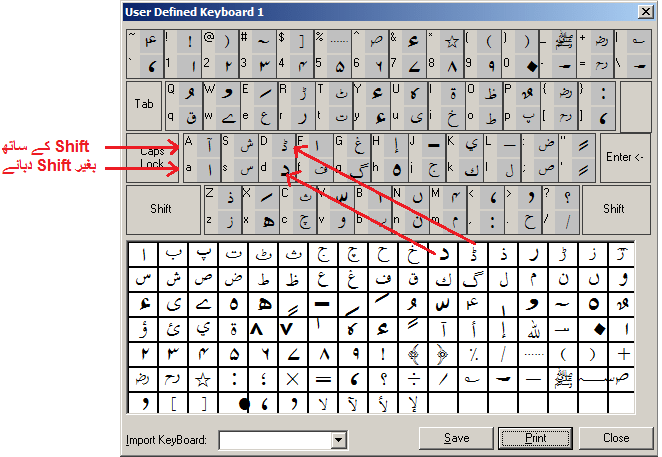Click the right Shift key on the layout

(x=616, y=209)
